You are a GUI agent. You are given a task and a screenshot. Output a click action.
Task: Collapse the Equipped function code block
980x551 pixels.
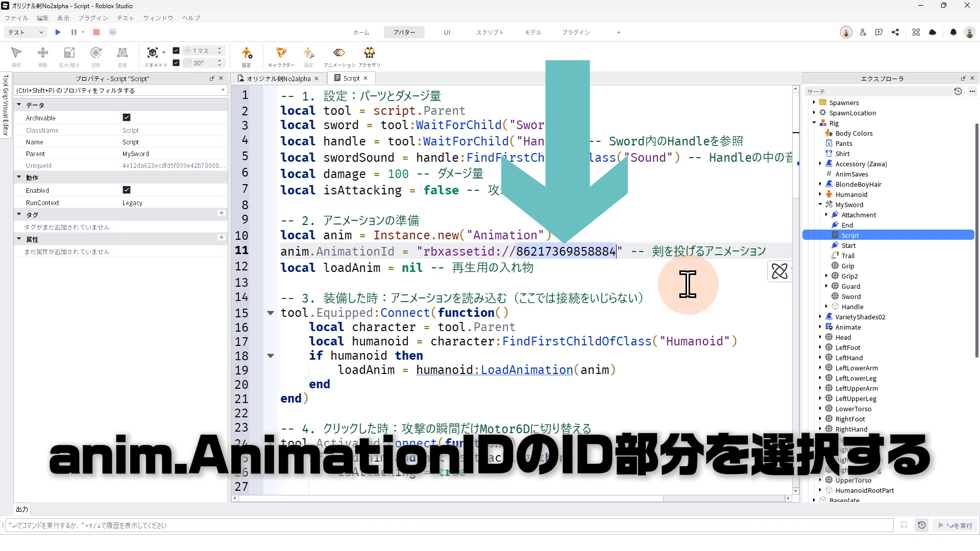click(x=271, y=313)
